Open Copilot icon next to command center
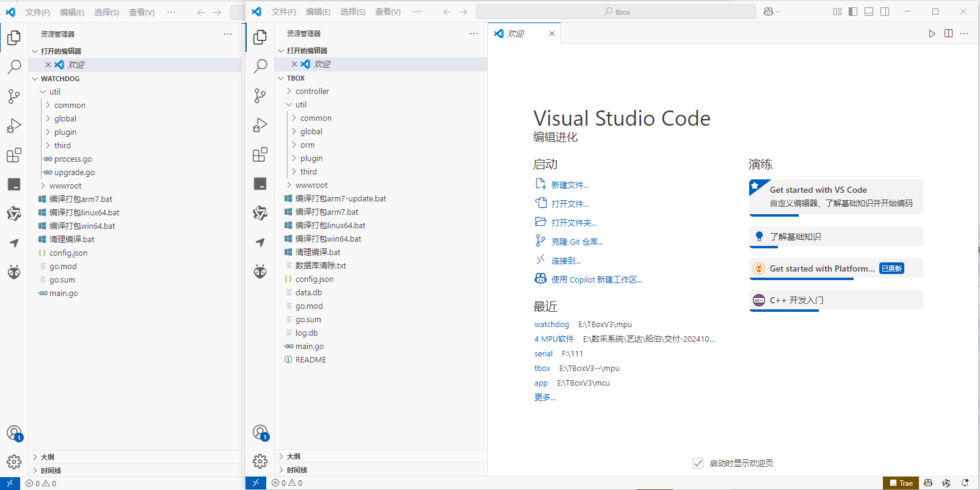Screen dimensions: 980x490 (x=769, y=12)
